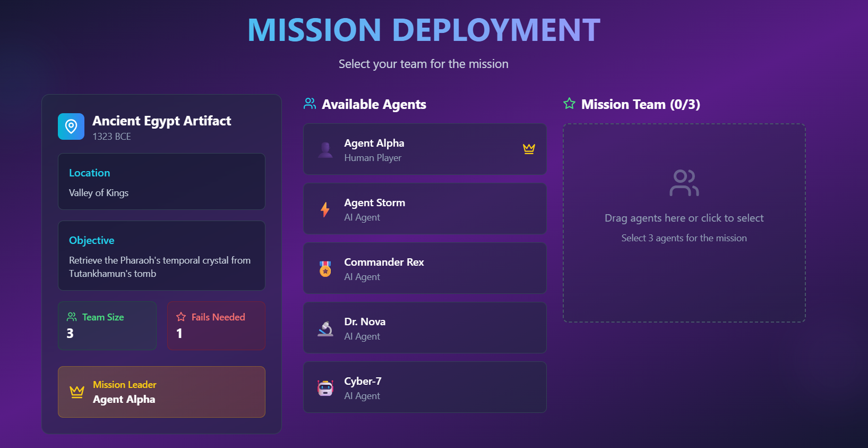Click Cyber-7's robot face icon
The height and width of the screenshot is (448, 868).
click(x=325, y=388)
